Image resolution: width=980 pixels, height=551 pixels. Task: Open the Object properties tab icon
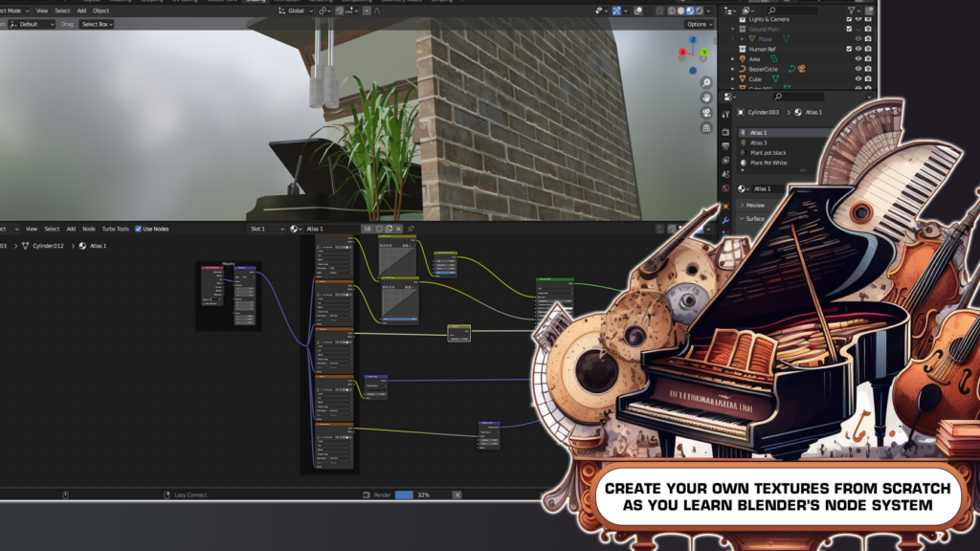[725, 206]
